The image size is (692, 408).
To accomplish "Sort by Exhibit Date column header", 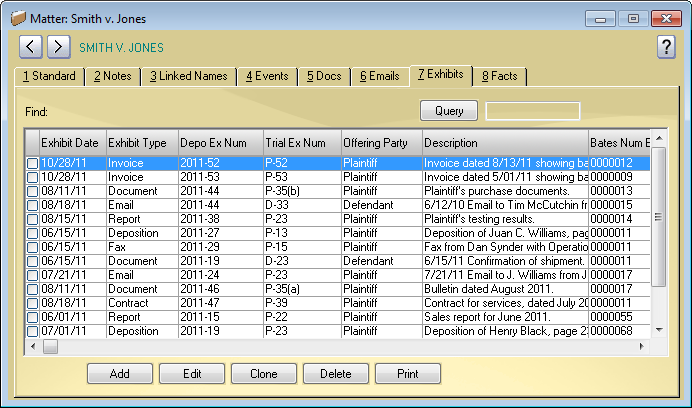I will 73,143.
